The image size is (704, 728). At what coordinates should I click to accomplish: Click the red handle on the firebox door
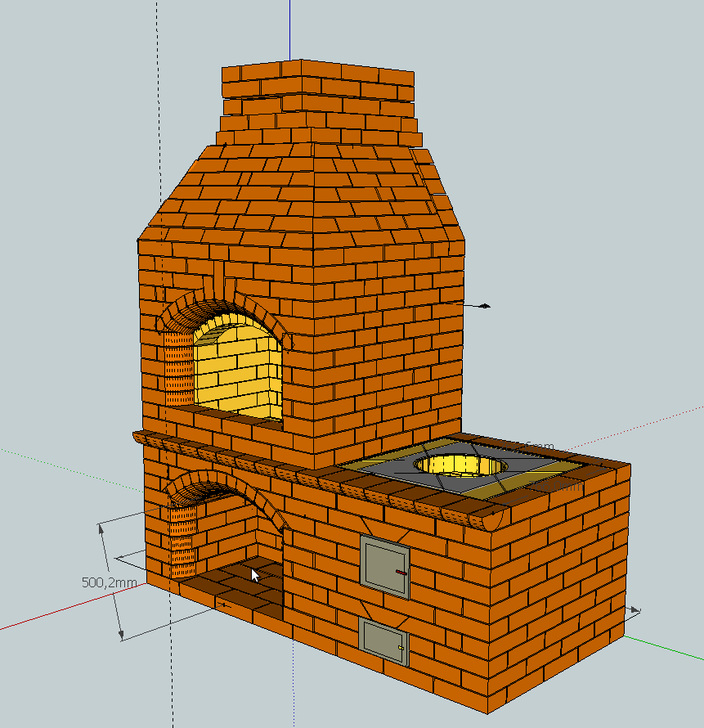click(401, 572)
